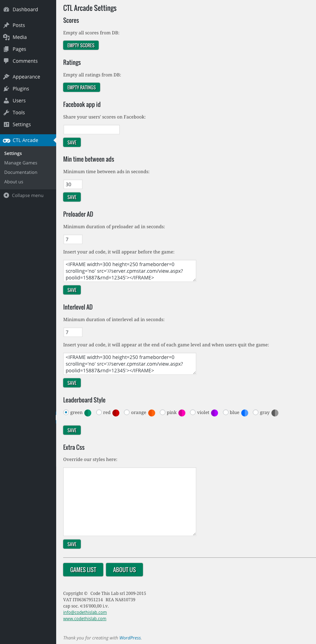The width and height of the screenshot is (316, 644).
Task: Choose the violet leaderboard color option
Action: tap(192, 413)
